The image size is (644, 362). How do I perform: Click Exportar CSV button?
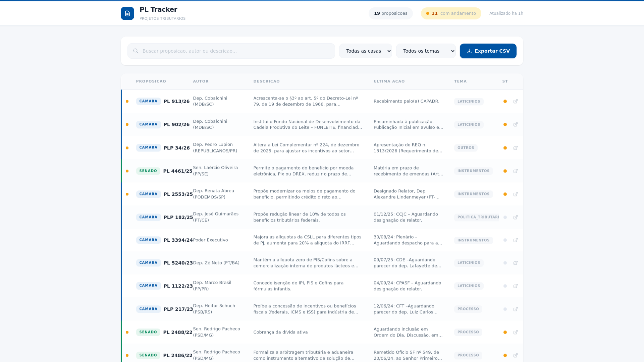(488, 51)
